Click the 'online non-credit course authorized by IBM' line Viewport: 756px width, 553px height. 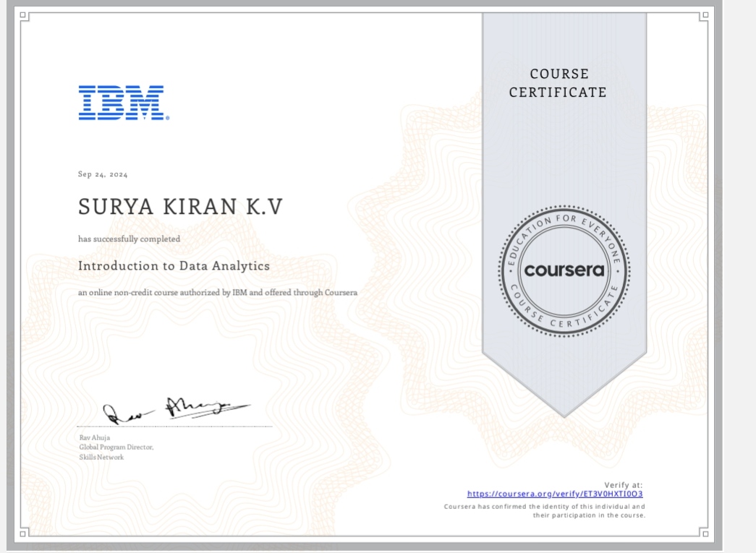pyautogui.click(x=218, y=292)
